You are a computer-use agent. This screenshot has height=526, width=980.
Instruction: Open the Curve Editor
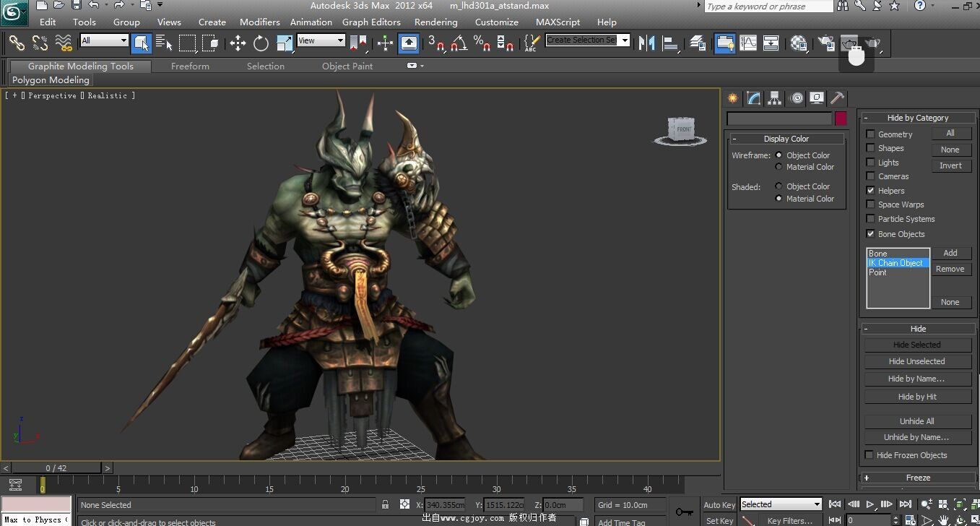coord(748,43)
